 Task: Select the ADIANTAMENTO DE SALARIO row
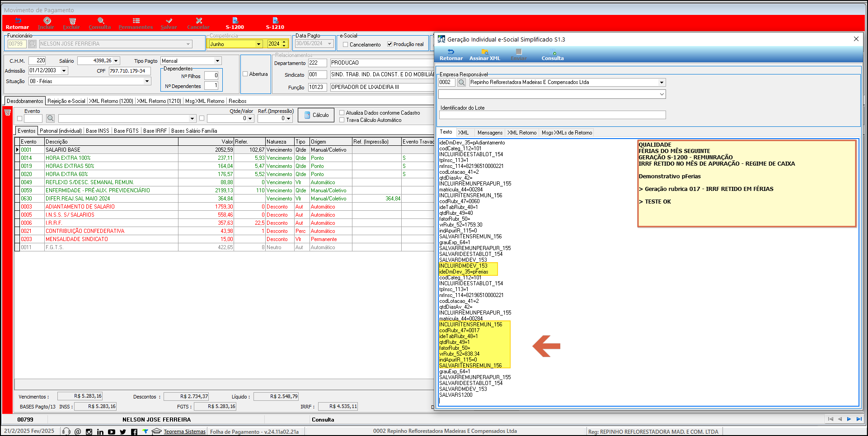click(x=224, y=207)
